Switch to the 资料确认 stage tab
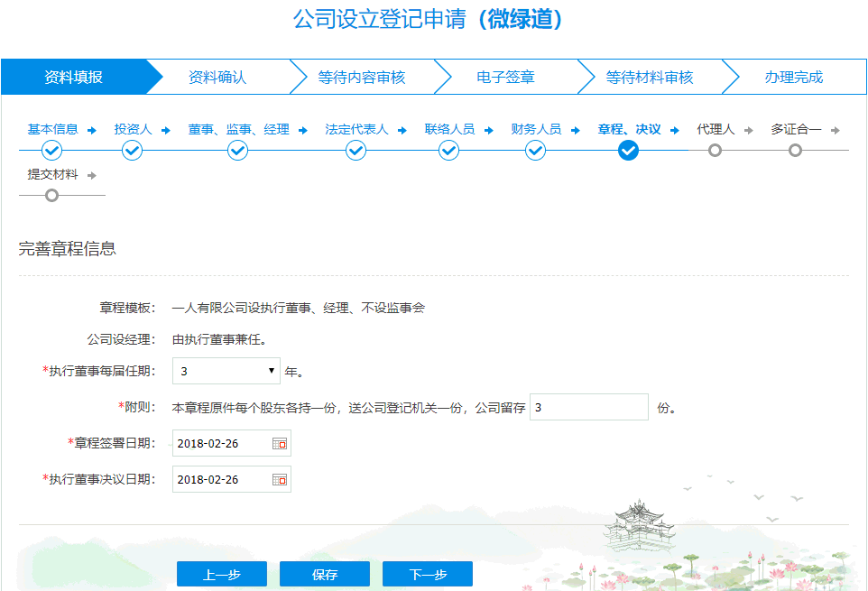Image resolution: width=868 pixels, height=591 pixels. click(x=219, y=77)
